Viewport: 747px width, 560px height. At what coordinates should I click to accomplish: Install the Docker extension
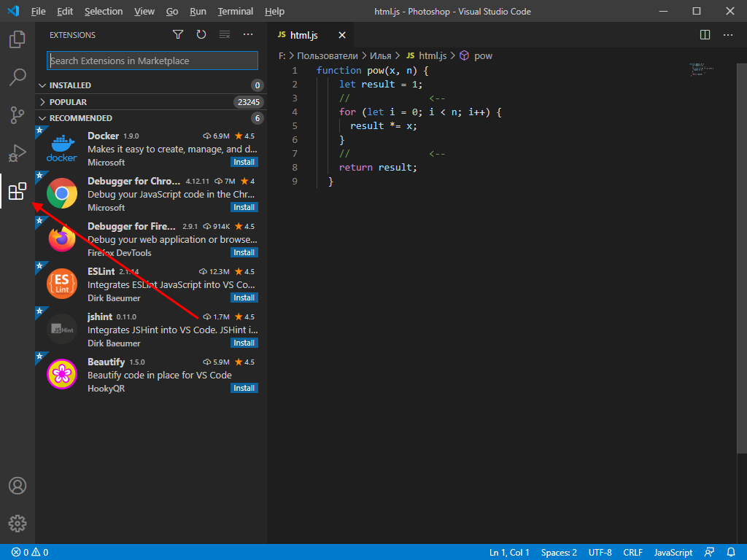tap(244, 162)
